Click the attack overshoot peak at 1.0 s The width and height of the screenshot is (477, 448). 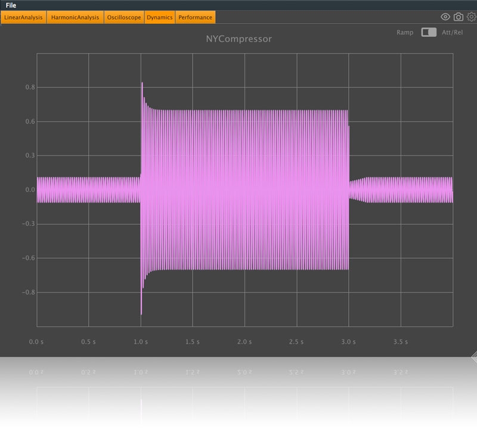[x=142, y=85]
